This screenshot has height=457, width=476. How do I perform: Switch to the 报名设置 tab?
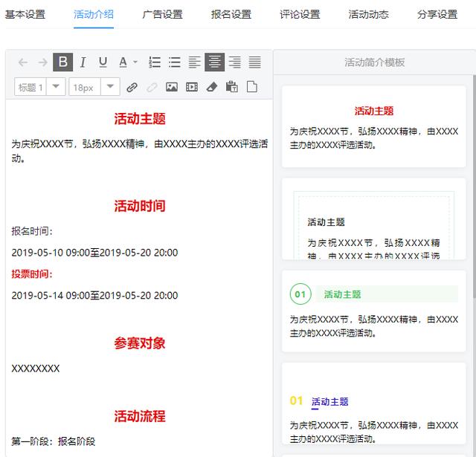pyautogui.click(x=231, y=14)
